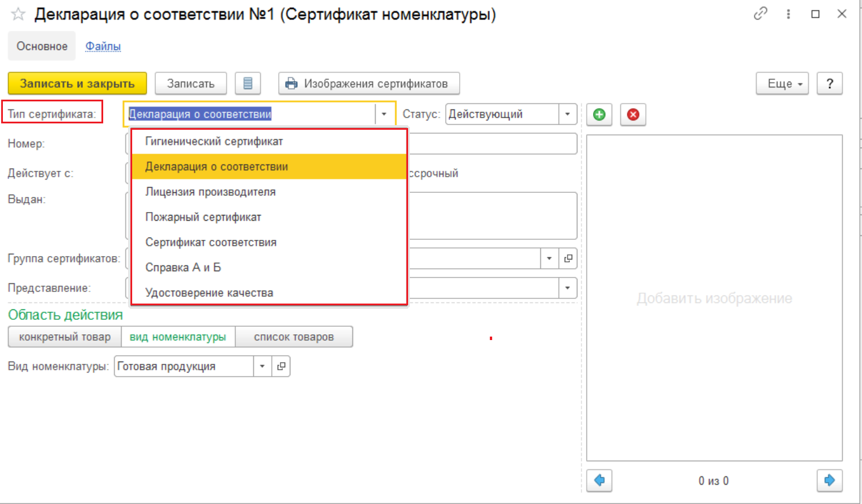Screen dimensions: 862x504
Task: Maximize the certificate window
Action: 816,14
